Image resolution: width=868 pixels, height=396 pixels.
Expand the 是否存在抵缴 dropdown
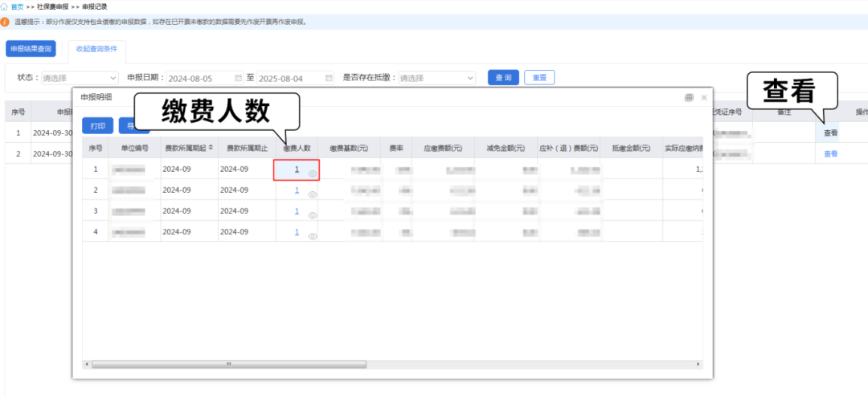(x=436, y=78)
